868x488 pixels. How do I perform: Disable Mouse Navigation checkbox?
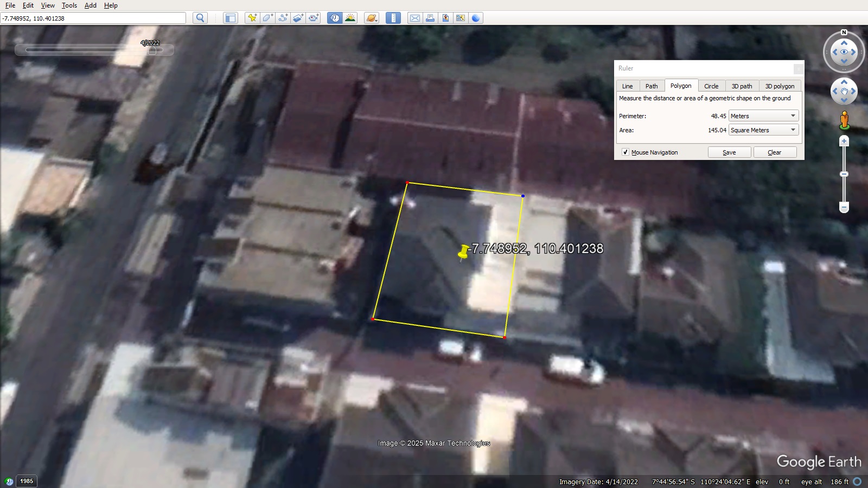tap(626, 152)
